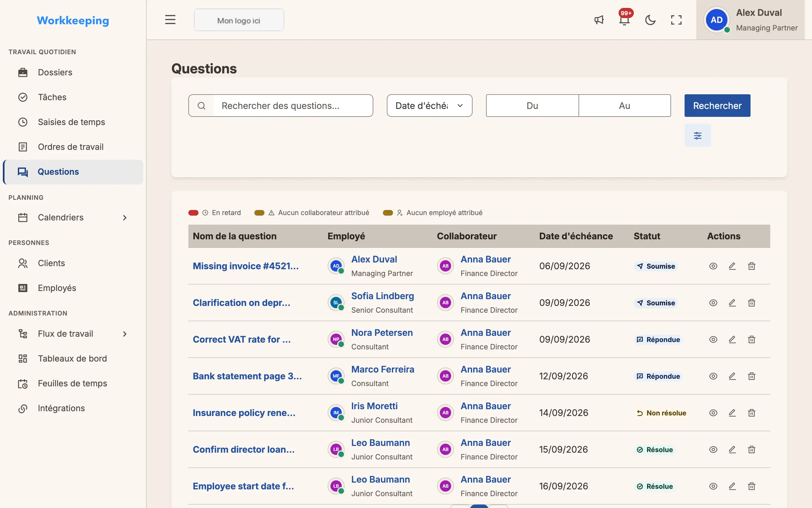
Task: Open the announcements megaphone icon
Action: [x=599, y=20]
